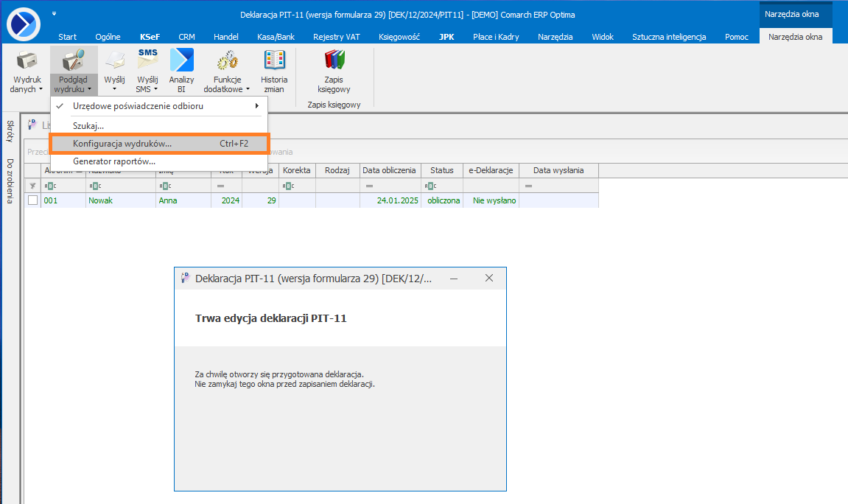Expand the Funkcje dodatkowe dropdown arrow
This screenshot has width=848, height=504.
[x=248, y=89]
